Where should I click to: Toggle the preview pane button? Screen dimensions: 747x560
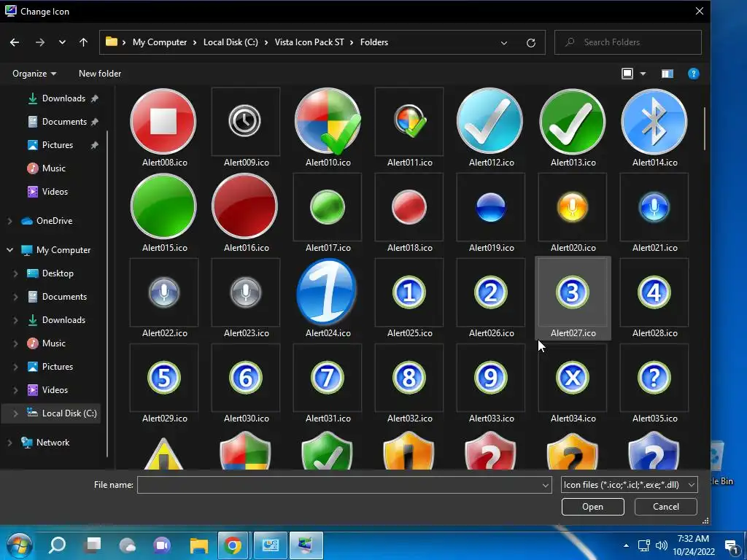coord(667,74)
